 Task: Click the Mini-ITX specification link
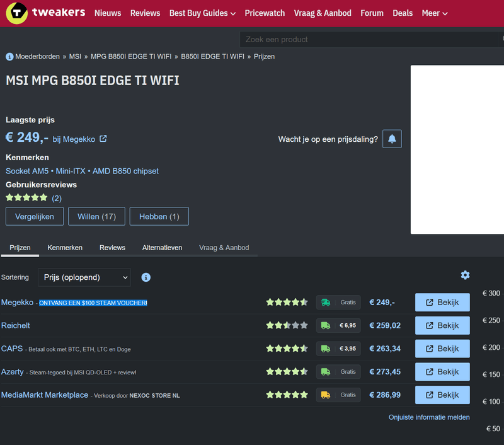[71, 171]
